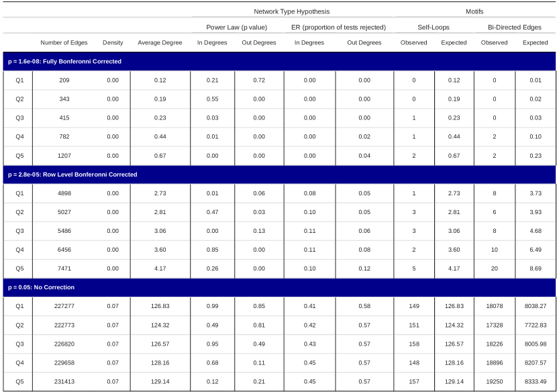Screen dimensions: 557x392
Task: Click the 'Self-Loops' subheader
Action: pos(434,28)
